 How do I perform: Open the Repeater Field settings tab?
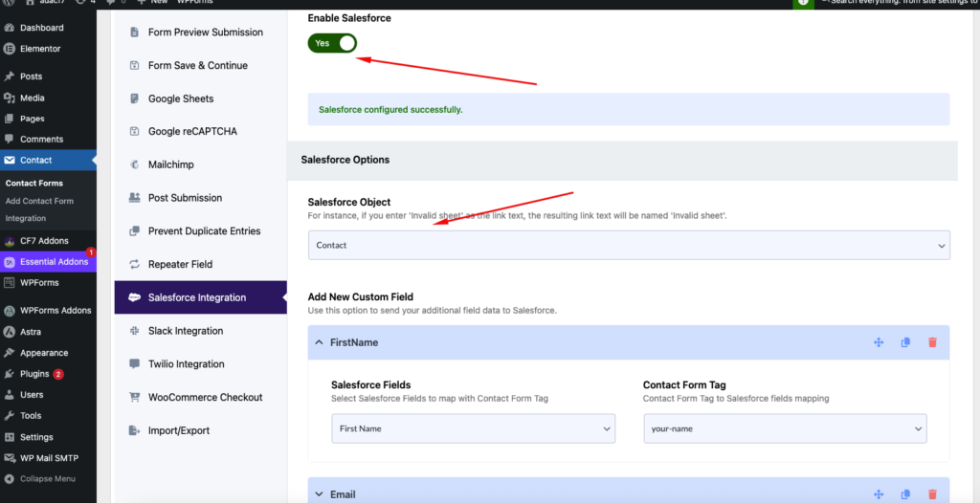[x=180, y=264]
